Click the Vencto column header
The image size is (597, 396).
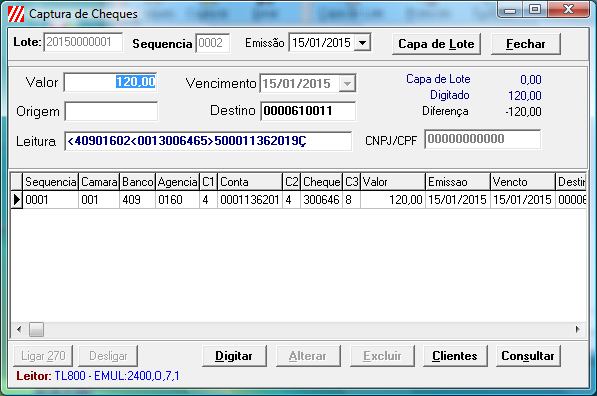pos(522,182)
